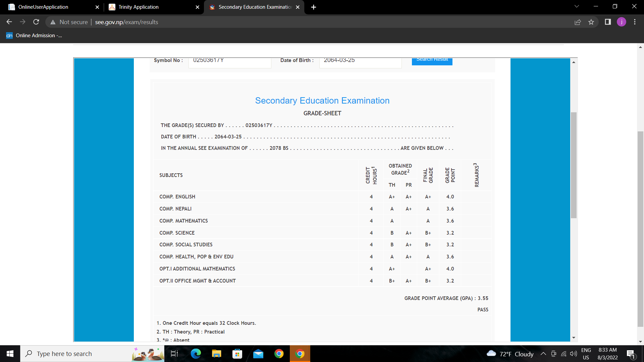Go back using browser back arrow
The image size is (644, 362).
point(9,22)
